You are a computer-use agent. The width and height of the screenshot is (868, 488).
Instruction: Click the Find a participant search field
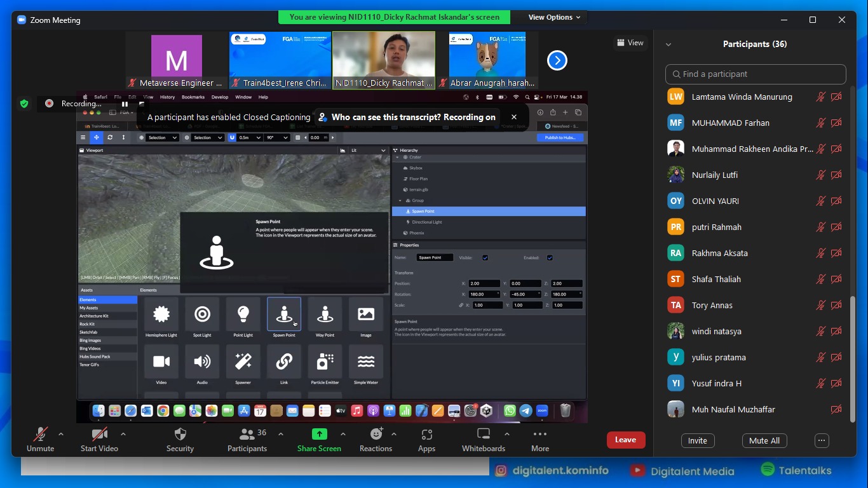click(x=756, y=74)
